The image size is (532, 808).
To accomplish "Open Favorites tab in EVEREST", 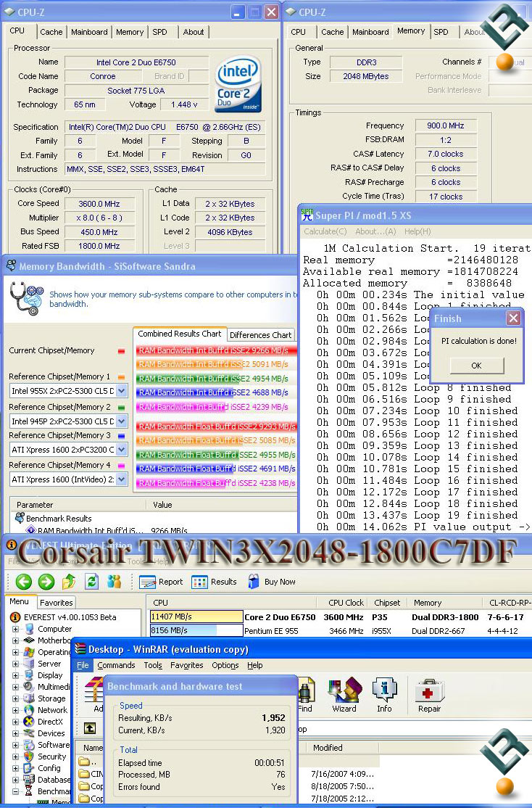I will (56, 603).
